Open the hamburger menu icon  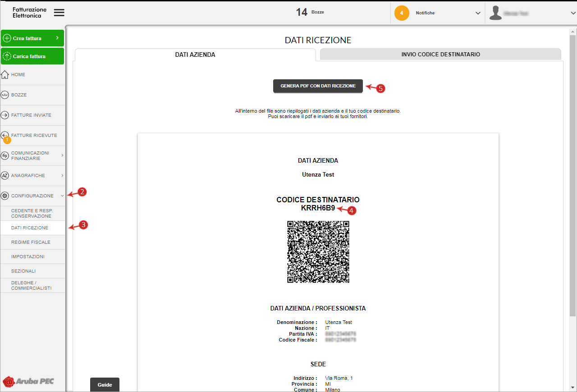[x=59, y=13]
